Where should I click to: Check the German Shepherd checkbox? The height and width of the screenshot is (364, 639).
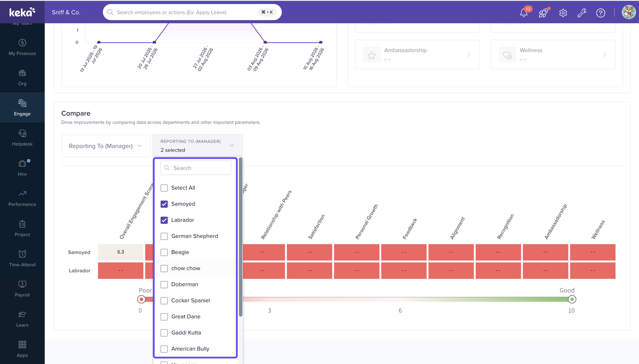(164, 236)
